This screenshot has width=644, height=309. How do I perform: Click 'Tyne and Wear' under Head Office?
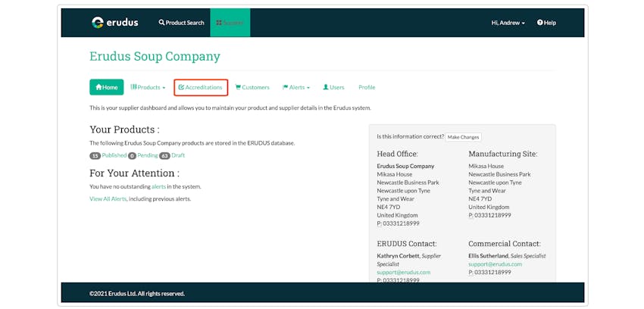click(x=395, y=199)
